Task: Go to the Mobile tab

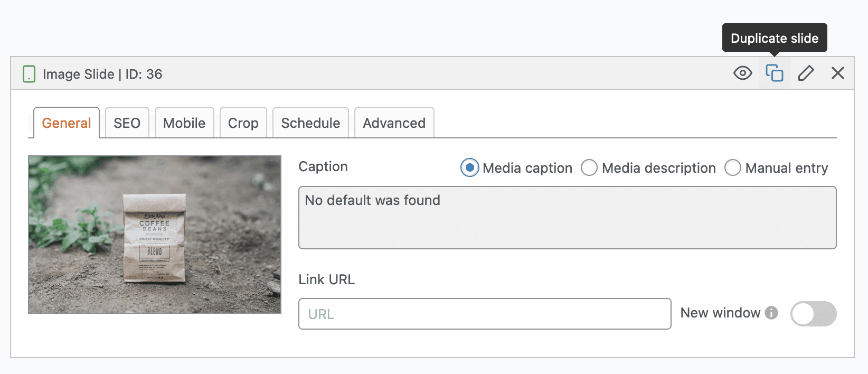Action: [x=184, y=123]
